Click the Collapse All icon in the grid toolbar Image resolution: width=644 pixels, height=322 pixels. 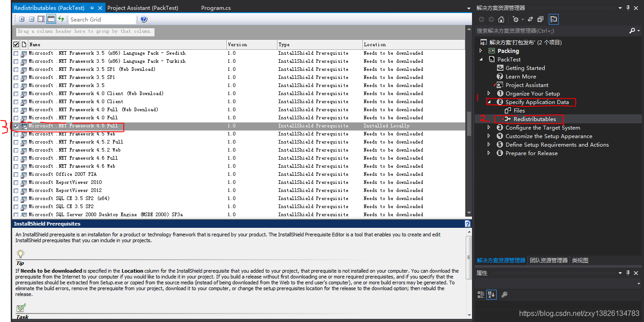click(x=31, y=19)
